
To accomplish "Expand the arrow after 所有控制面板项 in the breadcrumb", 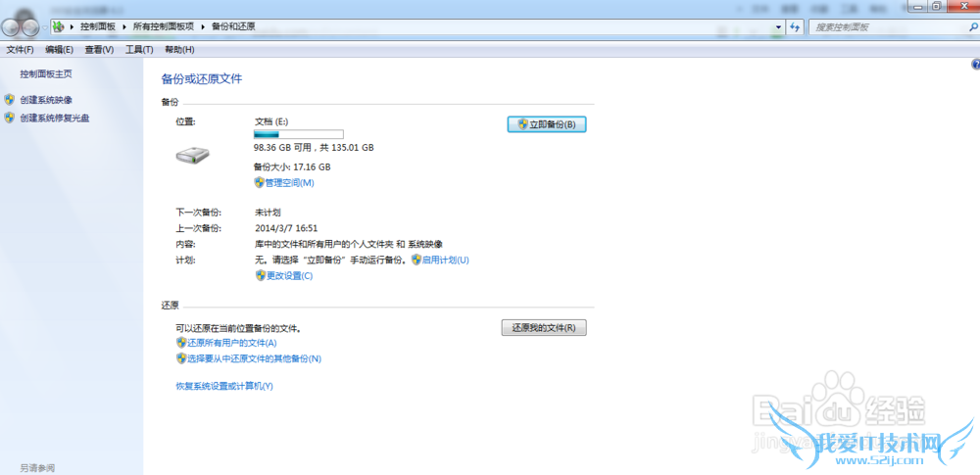I will tap(203, 26).
